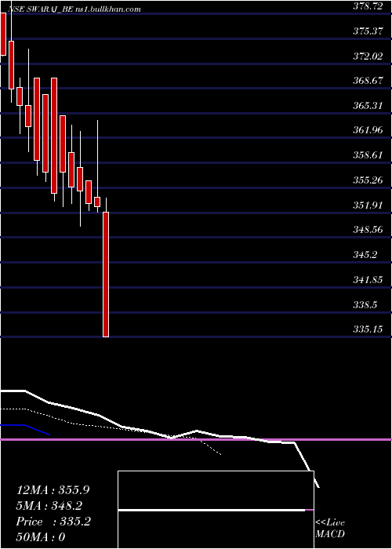This screenshot has height=549, width=392.
Task: Select the 361.96 price axis label
Action: pyautogui.click(x=368, y=131)
